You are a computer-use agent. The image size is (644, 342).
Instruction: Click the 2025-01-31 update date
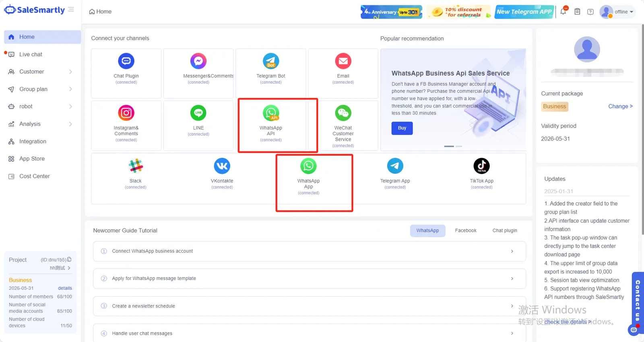point(559,191)
